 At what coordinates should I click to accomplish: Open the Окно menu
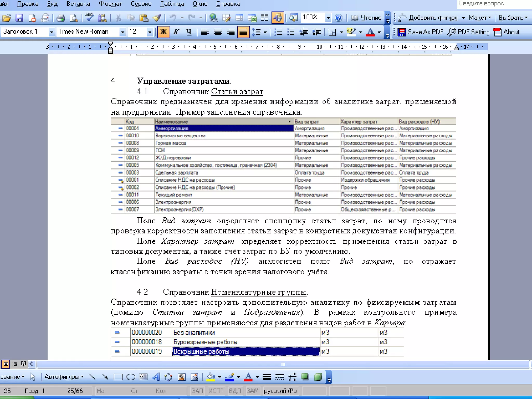200,4
